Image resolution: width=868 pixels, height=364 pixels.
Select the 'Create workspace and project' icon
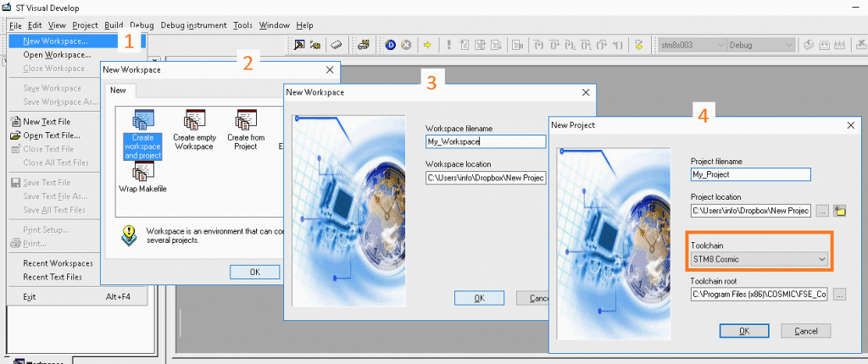pyautogui.click(x=142, y=132)
